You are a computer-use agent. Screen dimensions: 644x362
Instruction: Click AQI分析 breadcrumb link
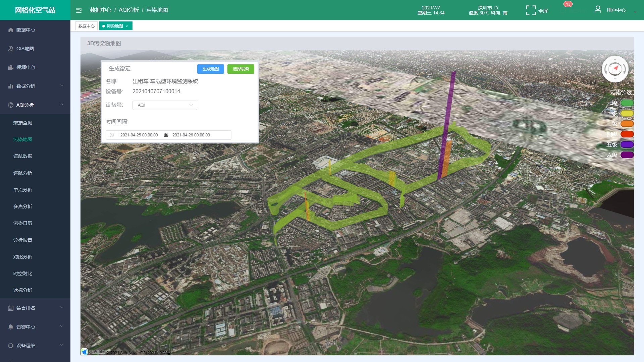click(x=129, y=10)
